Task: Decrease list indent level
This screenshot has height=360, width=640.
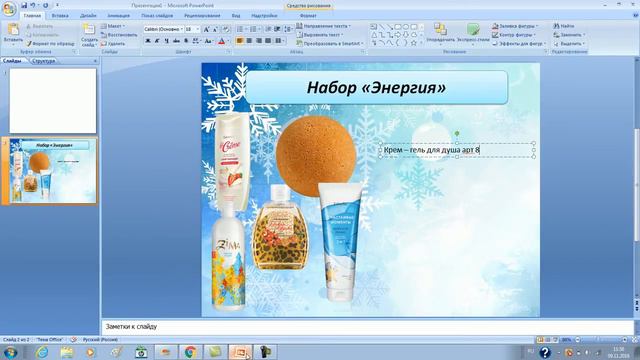Action: click(269, 29)
